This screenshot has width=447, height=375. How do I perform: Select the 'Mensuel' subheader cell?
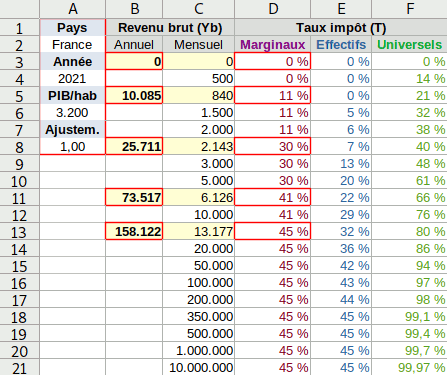point(199,44)
